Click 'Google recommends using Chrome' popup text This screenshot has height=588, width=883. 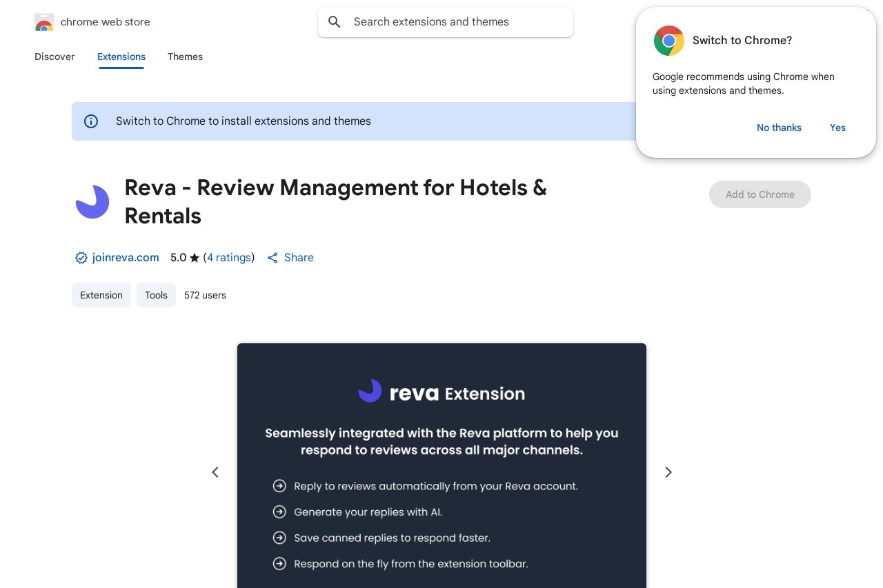point(744,83)
